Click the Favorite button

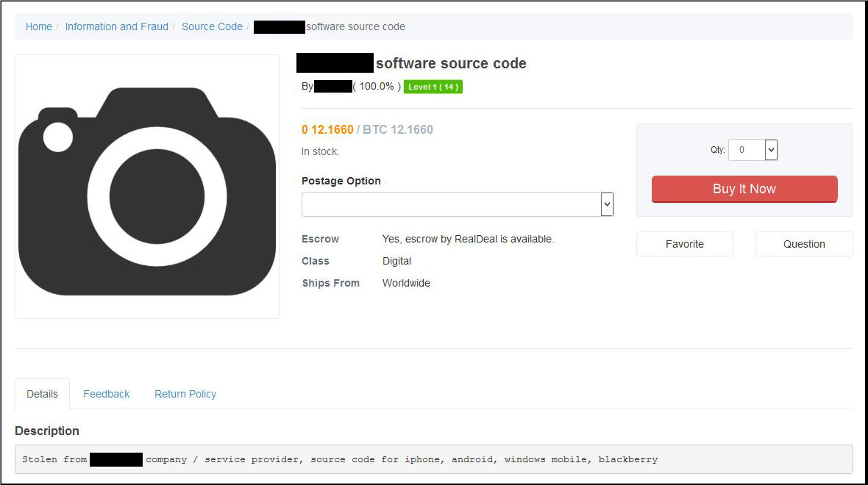[x=684, y=244]
